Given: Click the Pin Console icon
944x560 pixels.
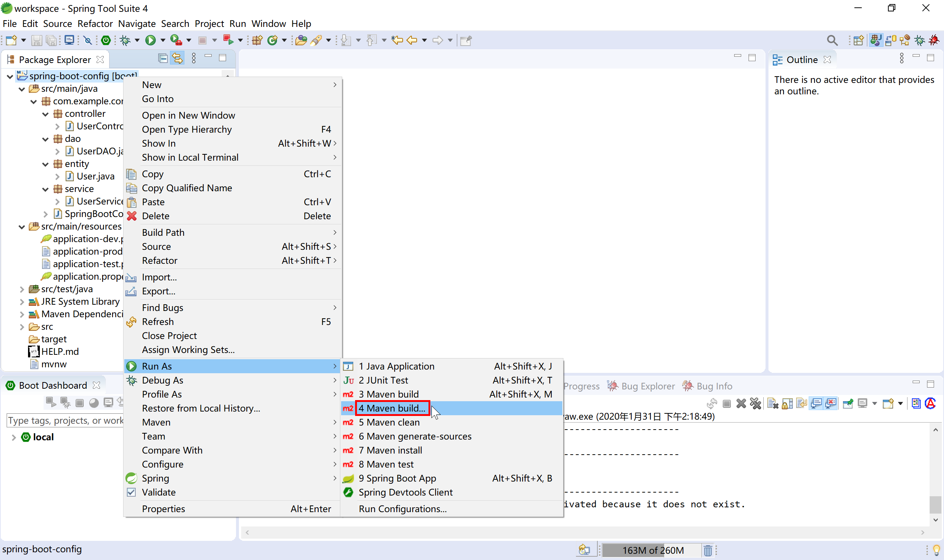Looking at the screenshot, I should (848, 404).
